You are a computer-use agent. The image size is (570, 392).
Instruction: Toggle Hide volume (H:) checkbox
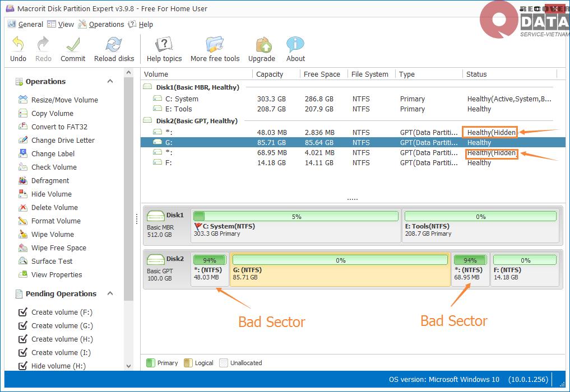pyautogui.click(x=22, y=366)
